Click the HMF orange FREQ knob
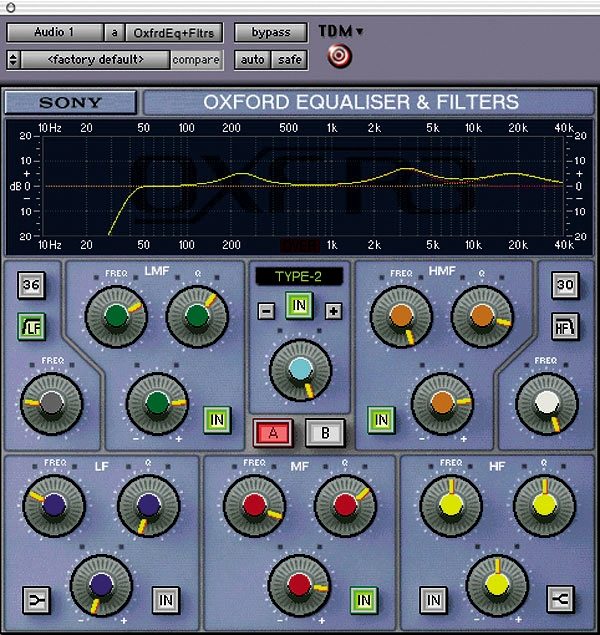 [x=401, y=317]
